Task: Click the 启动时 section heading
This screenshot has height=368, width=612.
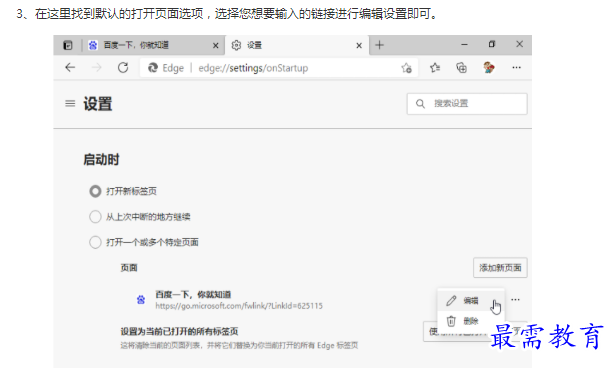Action: pyautogui.click(x=101, y=160)
